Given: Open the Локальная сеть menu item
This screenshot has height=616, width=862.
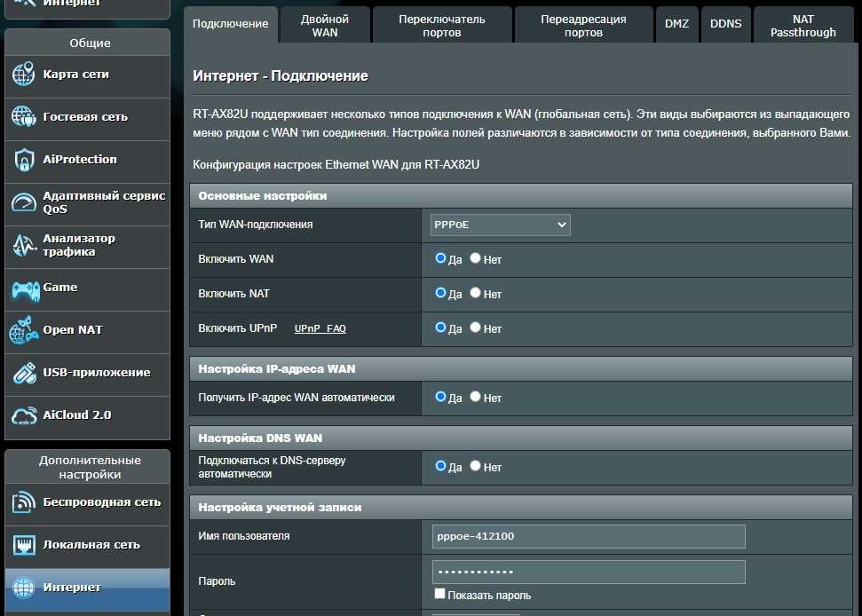Looking at the screenshot, I should [87, 547].
